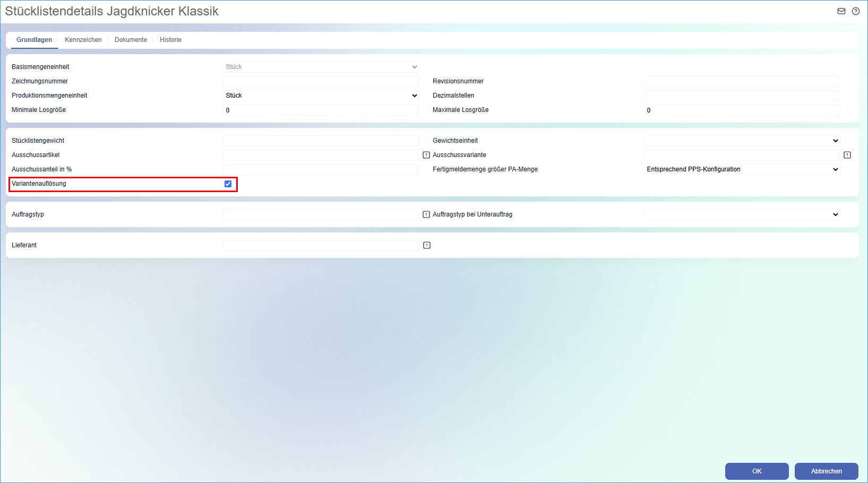Click the Basismengeneinheit label

coord(40,67)
